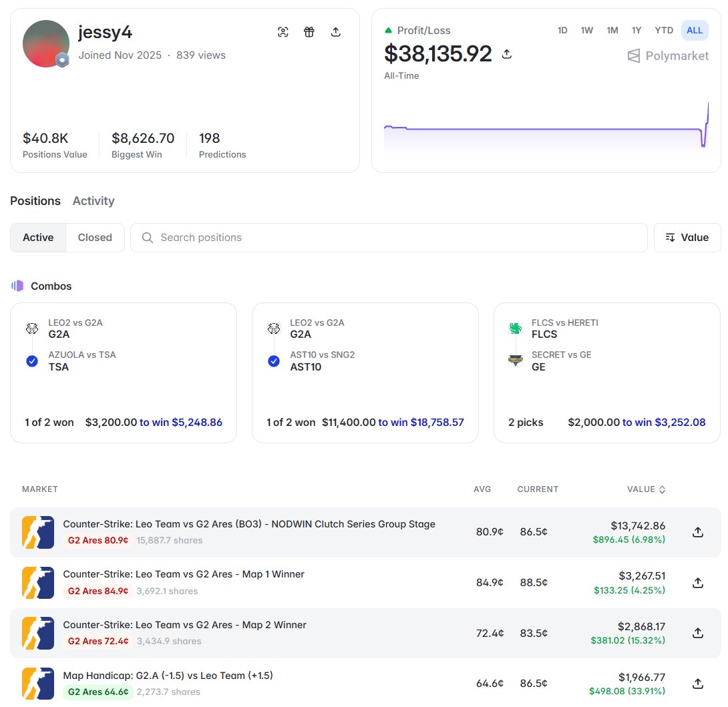Click the jessy4 profile avatar

coord(46,43)
